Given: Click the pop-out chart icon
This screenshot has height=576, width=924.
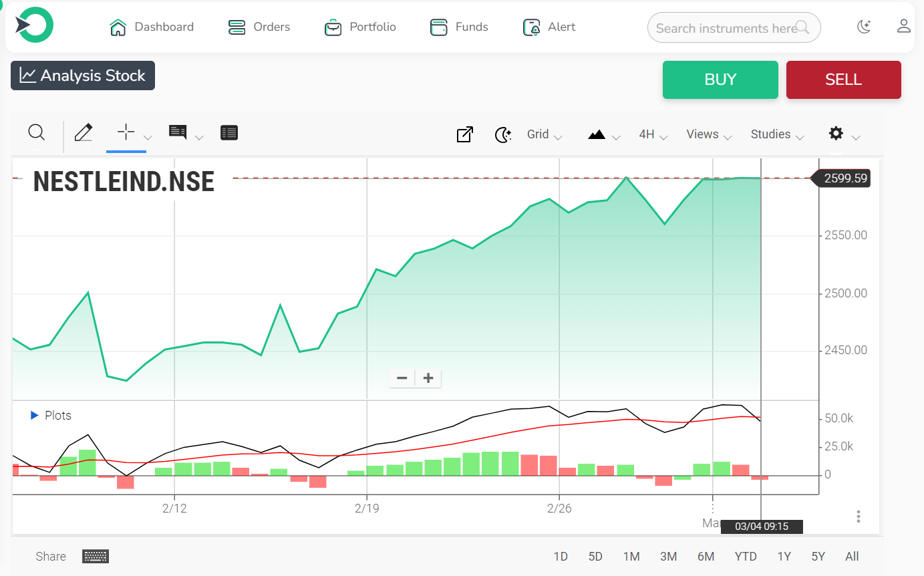Looking at the screenshot, I should point(465,134).
